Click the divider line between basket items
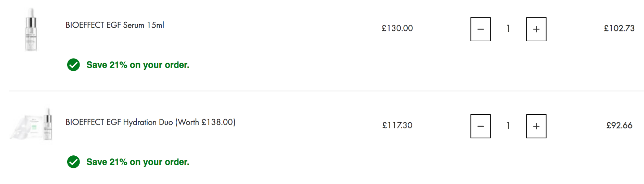Viewport: 644px width, 184px height. pos(326,91)
